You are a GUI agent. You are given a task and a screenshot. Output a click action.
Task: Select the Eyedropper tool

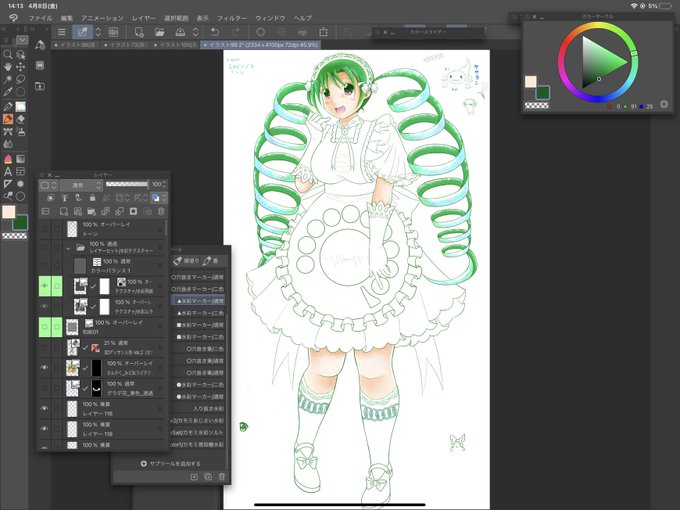click(8, 92)
